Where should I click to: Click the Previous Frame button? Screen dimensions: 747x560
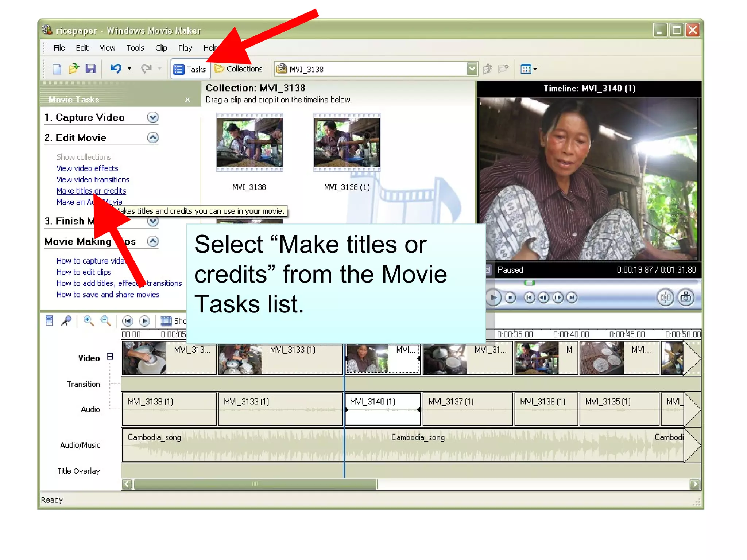click(x=543, y=298)
